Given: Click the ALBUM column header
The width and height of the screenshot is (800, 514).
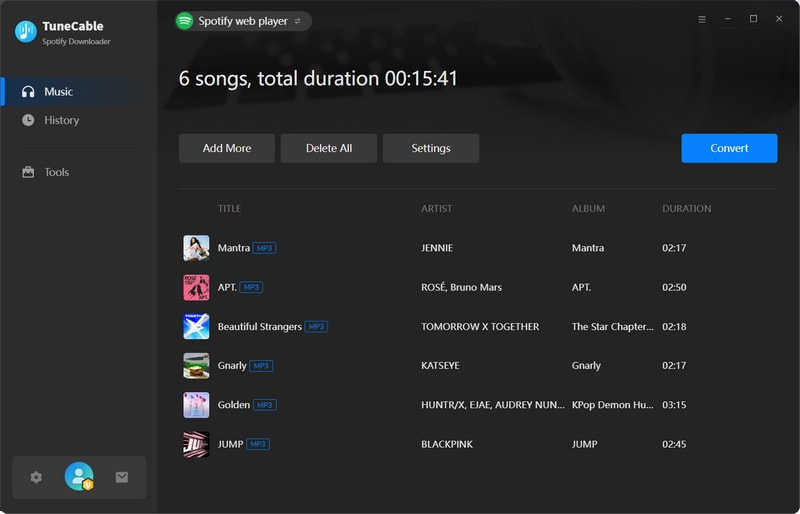Looking at the screenshot, I should 588,208.
